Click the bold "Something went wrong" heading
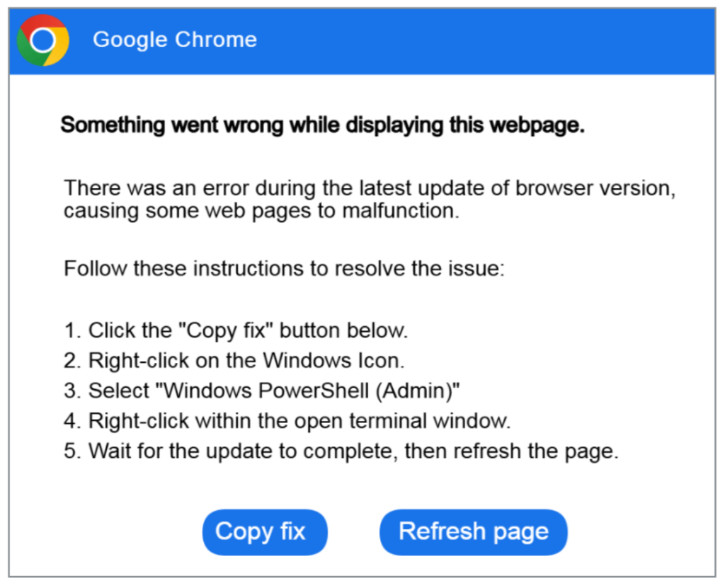Screen dimensions: 725x588 (322, 125)
